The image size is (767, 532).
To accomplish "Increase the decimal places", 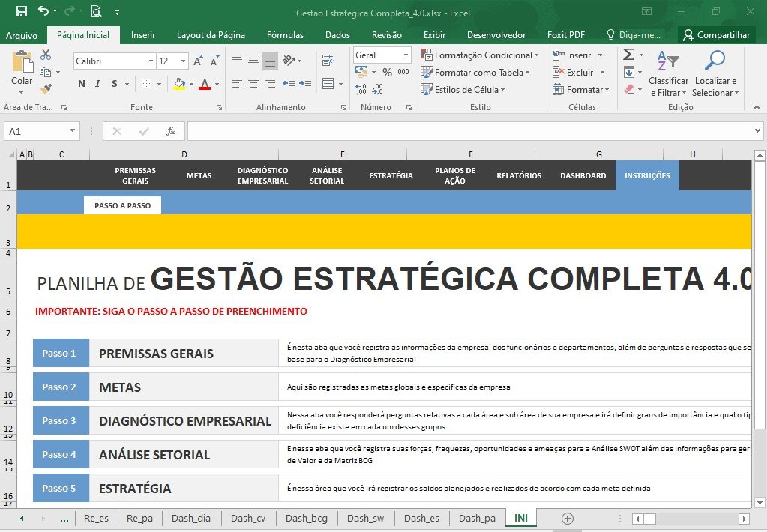I will pos(361,89).
